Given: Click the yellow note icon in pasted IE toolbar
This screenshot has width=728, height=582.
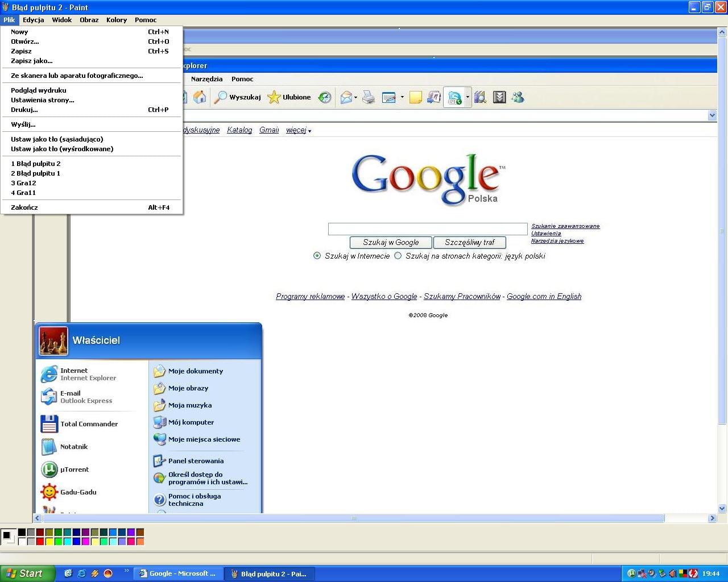Looking at the screenshot, I should click(x=415, y=97).
